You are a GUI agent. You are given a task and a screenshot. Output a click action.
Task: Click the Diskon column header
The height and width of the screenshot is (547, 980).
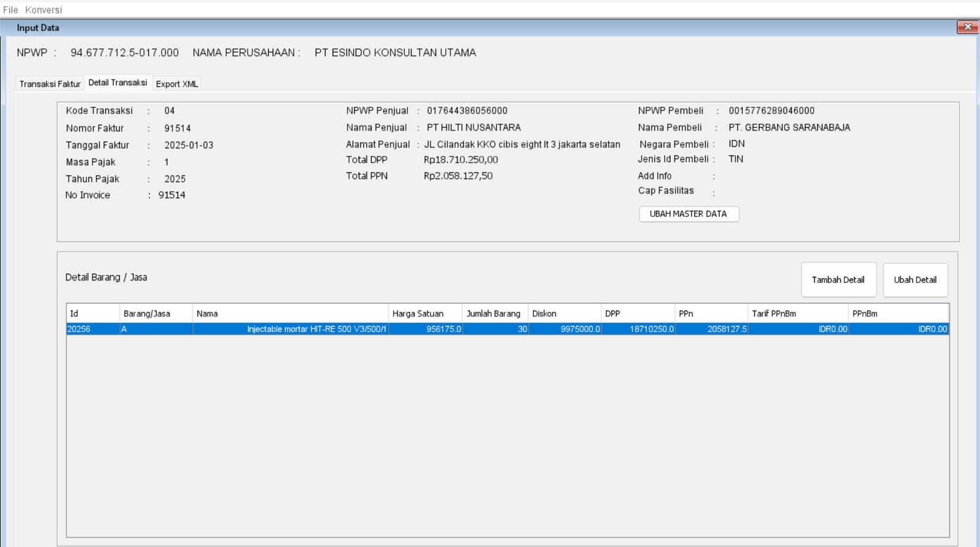pyautogui.click(x=565, y=314)
